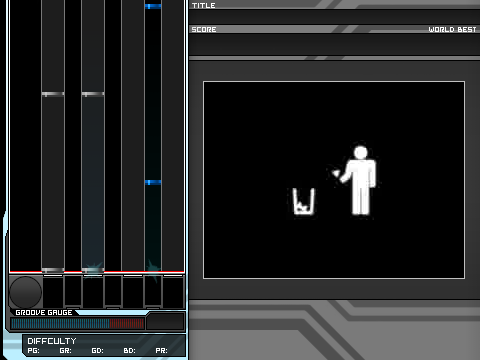The height and width of the screenshot is (360, 480).
Task: Click the last key button in the key row
Action: pos(173,291)
